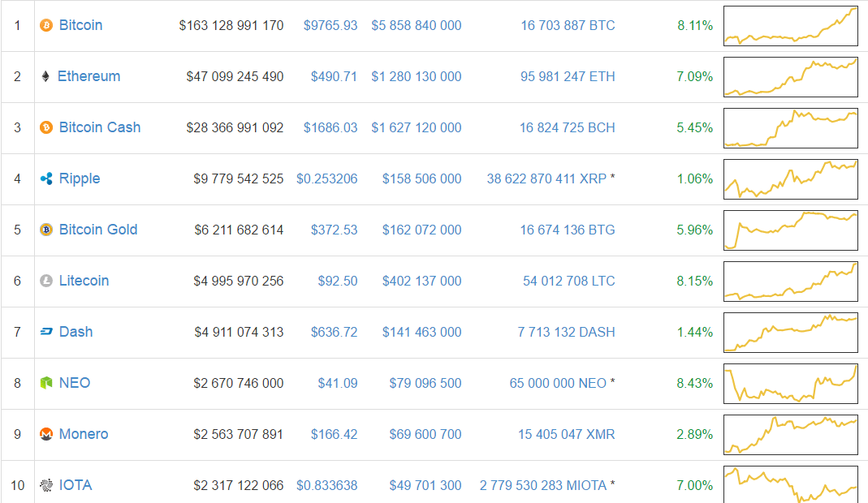Open Bitcoin Gold price sparkline chart
This screenshot has height=503, width=868.
(791, 230)
